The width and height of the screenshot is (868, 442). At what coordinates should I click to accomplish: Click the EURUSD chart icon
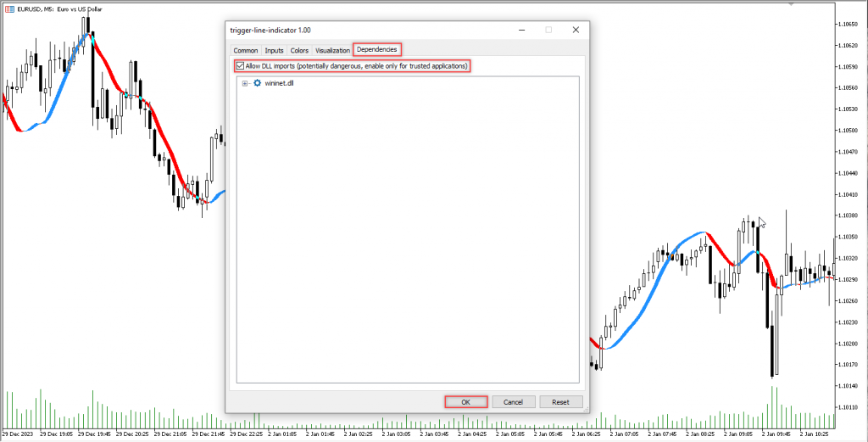coord(8,8)
